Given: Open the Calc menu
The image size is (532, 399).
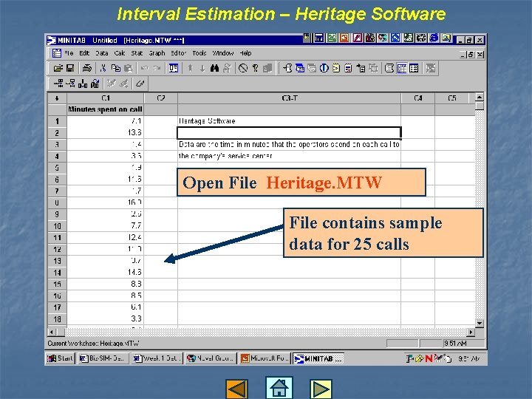Looking at the screenshot, I should click(x=120, y=53).
